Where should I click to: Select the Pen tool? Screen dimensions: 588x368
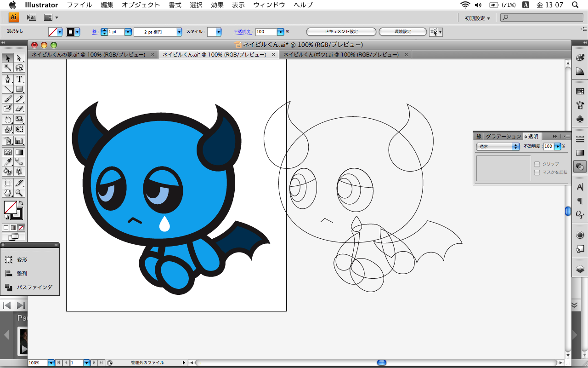[8, 79]
